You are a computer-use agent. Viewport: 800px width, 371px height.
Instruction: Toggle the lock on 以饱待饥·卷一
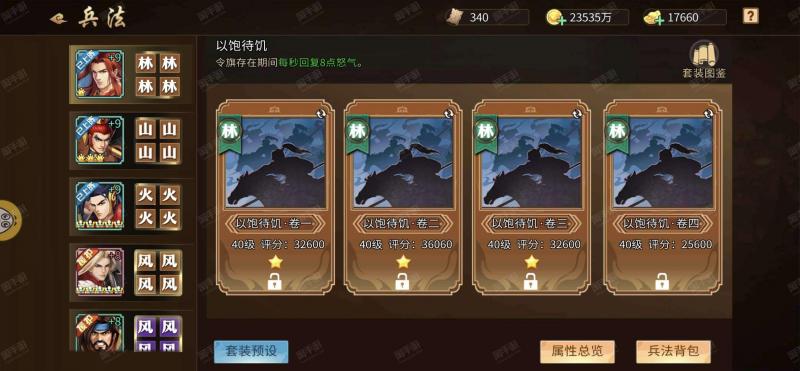[274, 281]
